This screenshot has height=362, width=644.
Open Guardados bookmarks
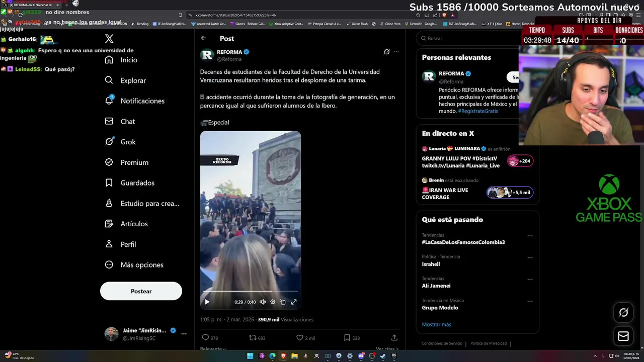129,183
